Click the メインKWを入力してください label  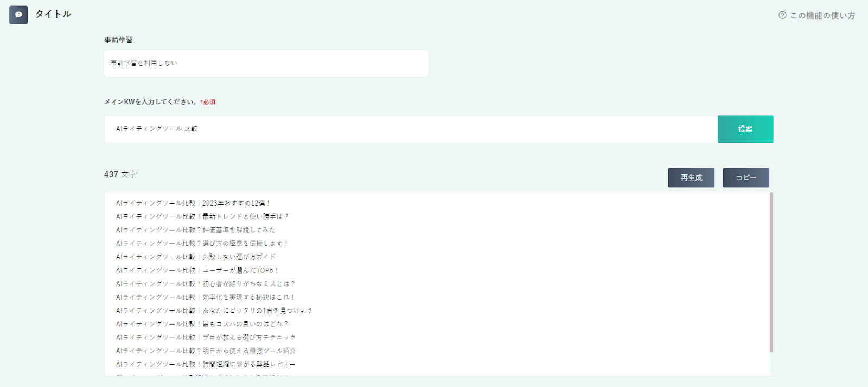pyautogui.click(x=151, y=101)
